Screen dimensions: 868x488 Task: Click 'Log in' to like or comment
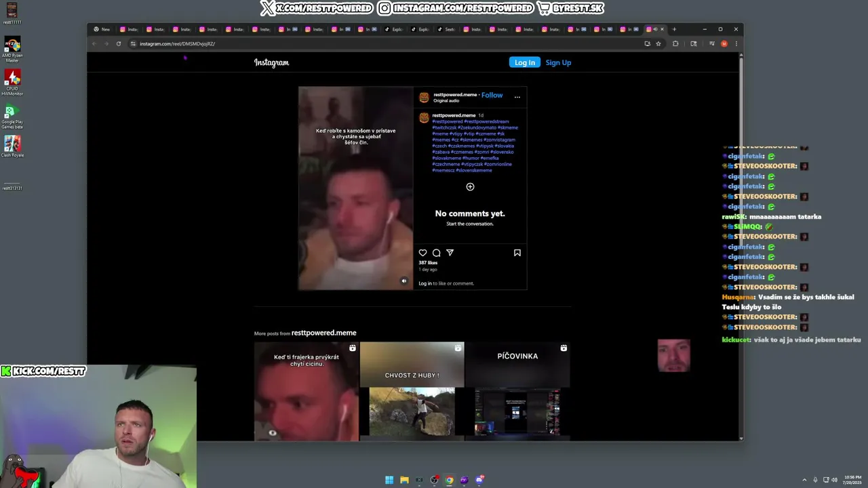coord(425,283)
